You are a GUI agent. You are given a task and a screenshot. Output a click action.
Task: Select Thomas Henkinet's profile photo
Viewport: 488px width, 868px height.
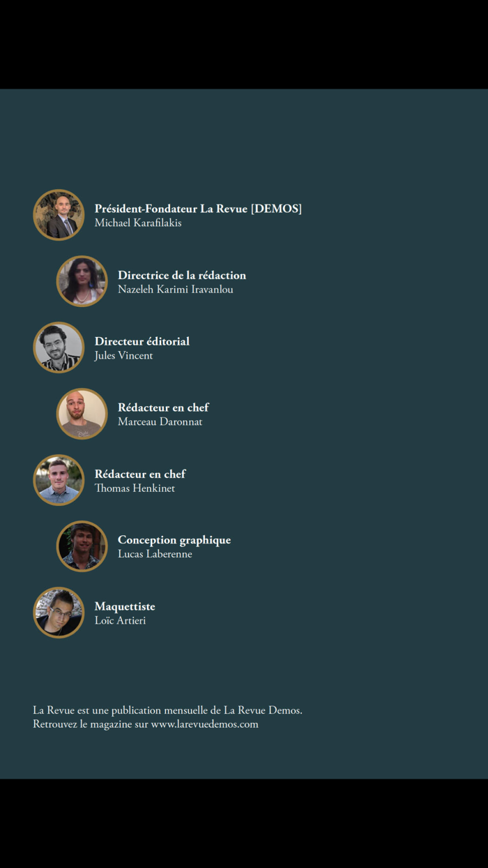click(x=59, y=480)
